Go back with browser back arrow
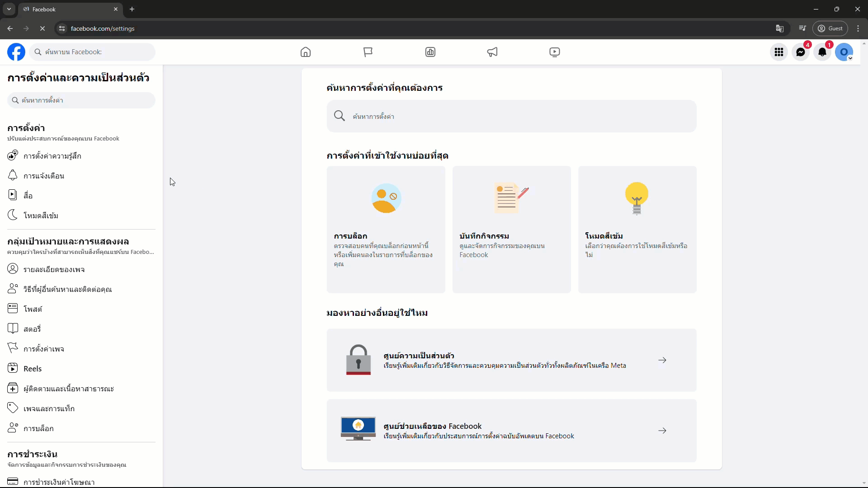The width and height of the screenshot is (868, 488). pos(10,28)
